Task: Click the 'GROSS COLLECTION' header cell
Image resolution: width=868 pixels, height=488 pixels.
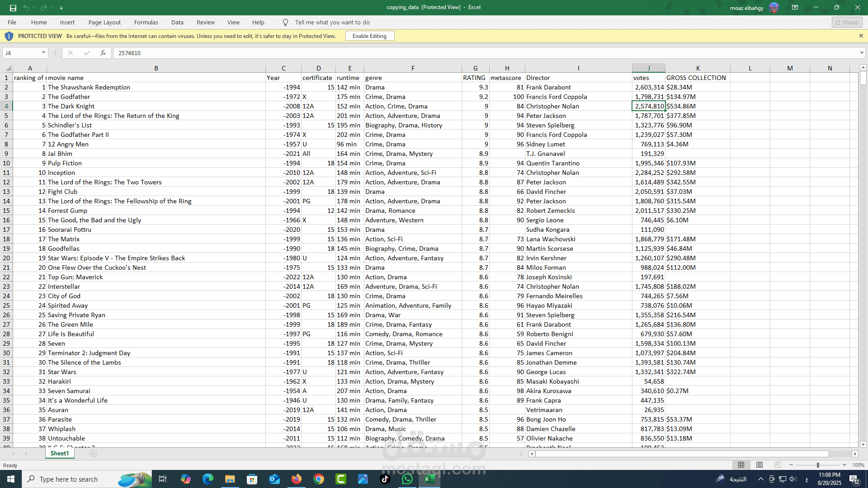Action: pos(698,78)
